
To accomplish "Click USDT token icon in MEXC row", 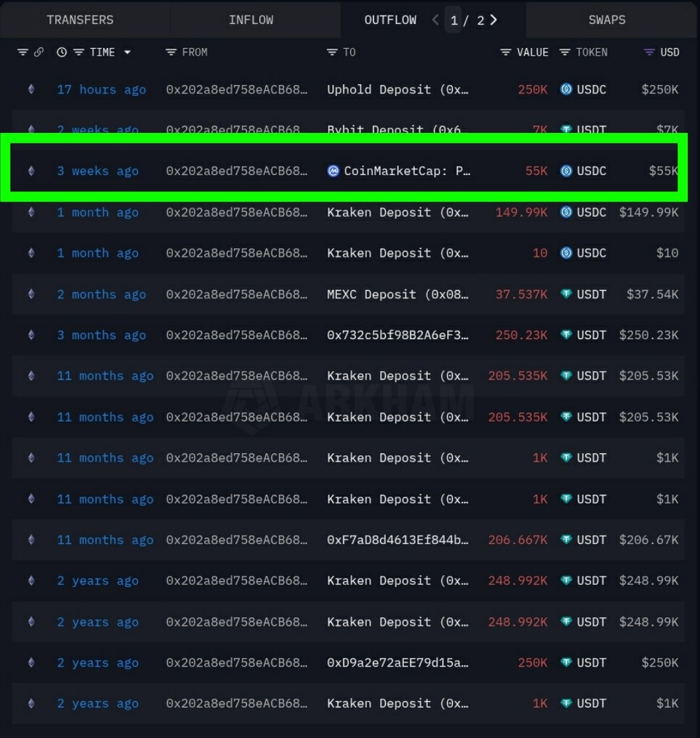I will coord(566,294).
